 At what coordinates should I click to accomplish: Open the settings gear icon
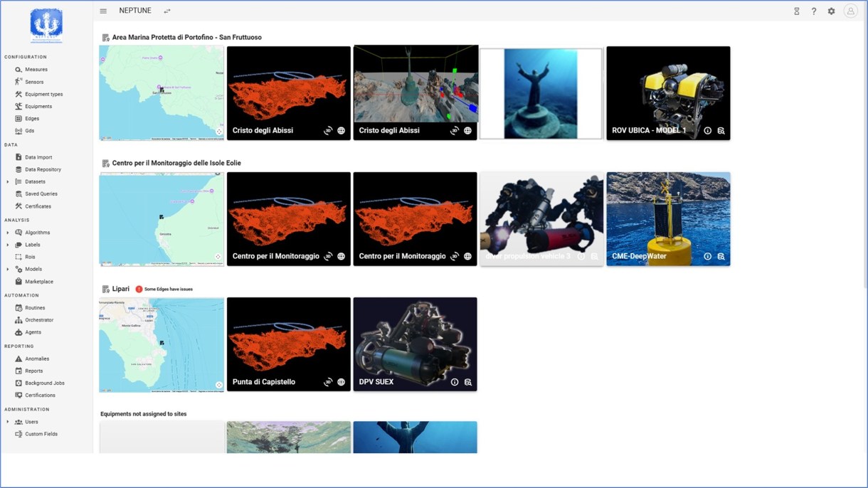(x=831, y=11)
